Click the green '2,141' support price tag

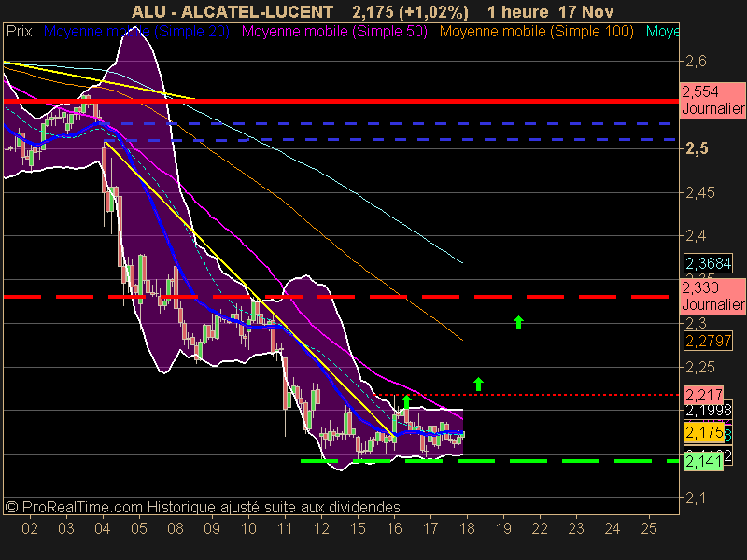coord(704,461)
